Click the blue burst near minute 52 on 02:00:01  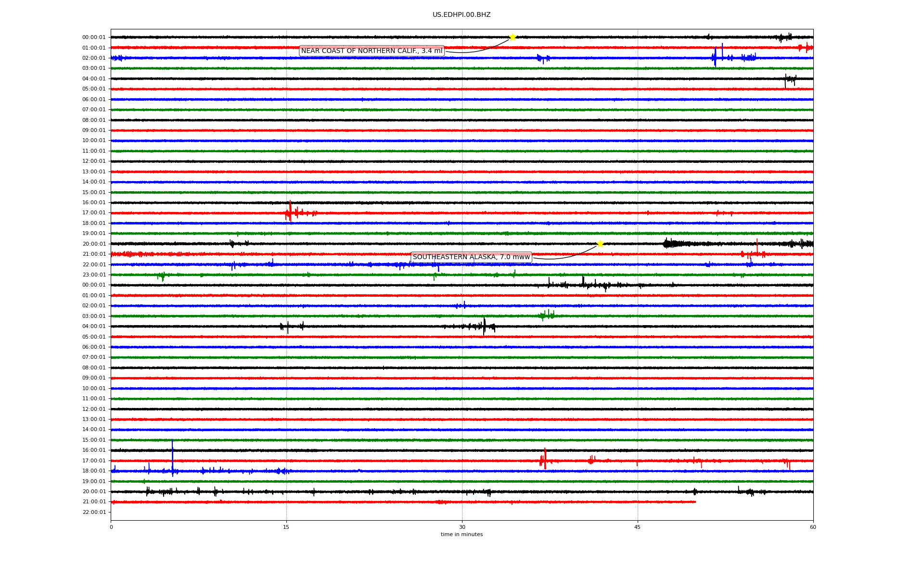(715, 57)
